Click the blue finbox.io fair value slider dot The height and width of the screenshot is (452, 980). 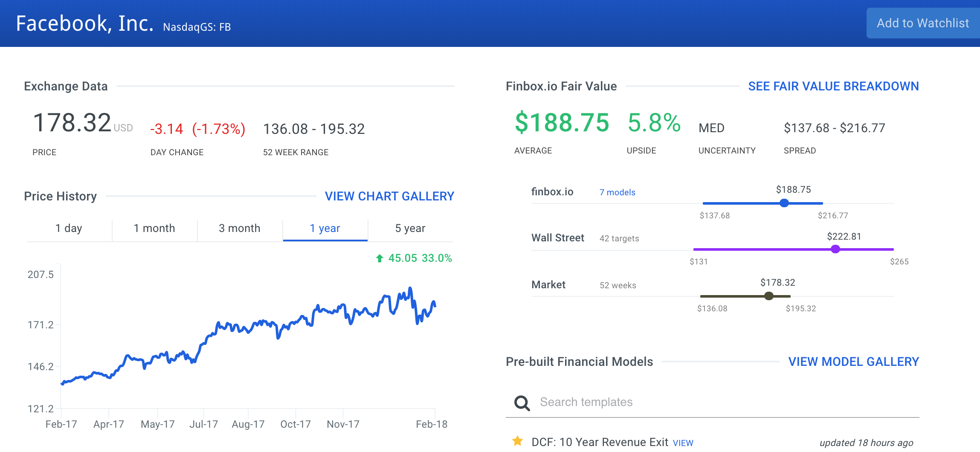tap(784, 203)
